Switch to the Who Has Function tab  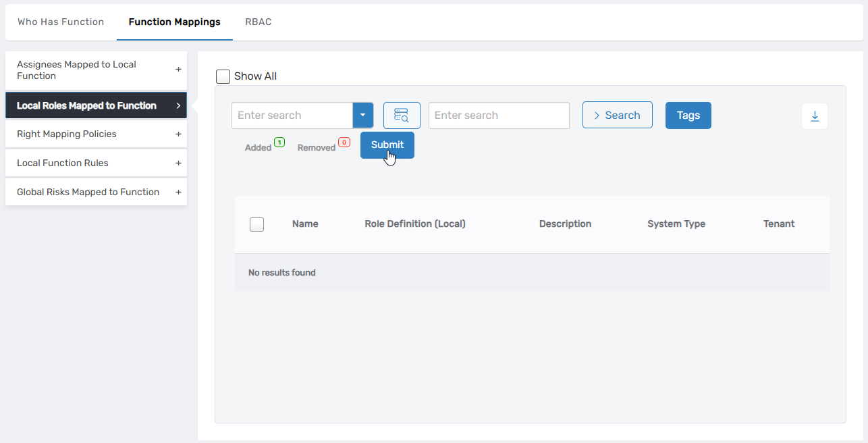click(61, 22)
